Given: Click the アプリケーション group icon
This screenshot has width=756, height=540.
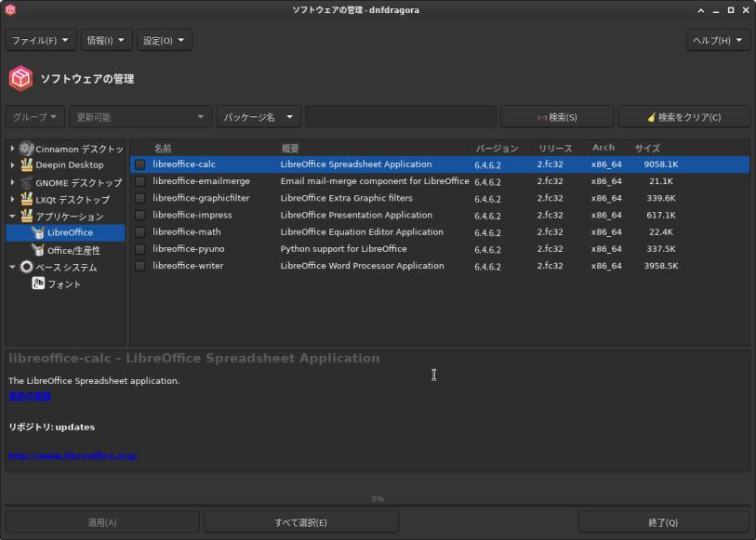Looking at the screenshot, I should 27,217.
